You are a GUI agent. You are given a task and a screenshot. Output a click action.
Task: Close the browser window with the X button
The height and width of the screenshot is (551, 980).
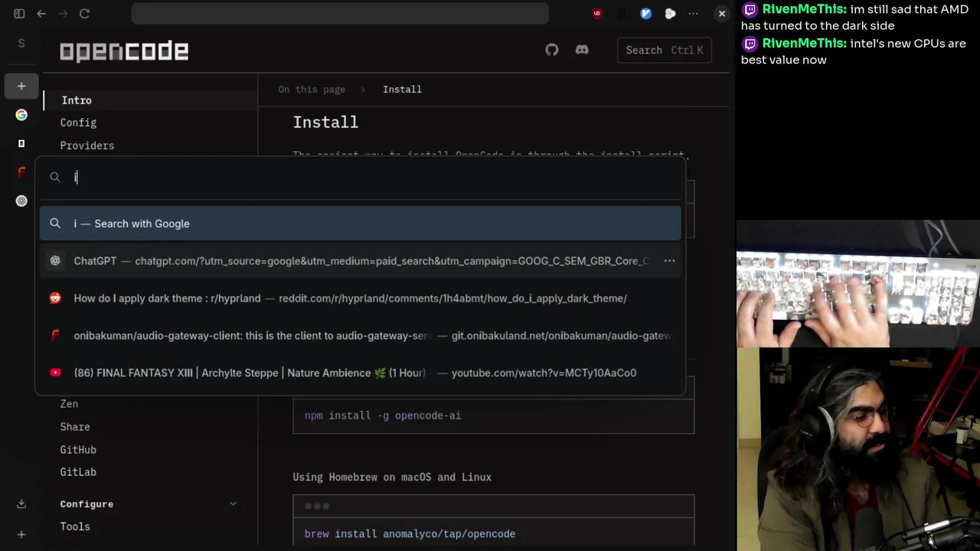point(721,14)
